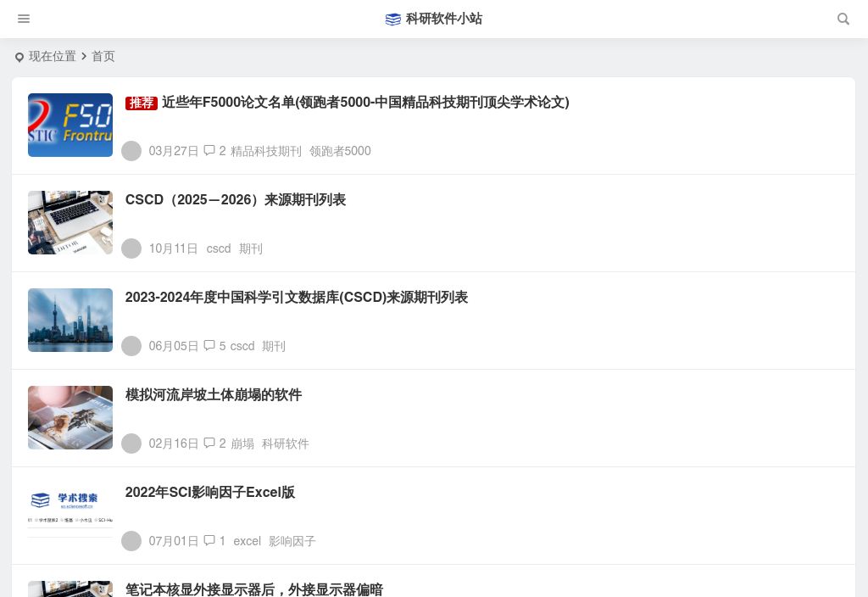Click the search magnifier icon
The height and width of the screenshot is (597, 868).
(x=843, y=19)
